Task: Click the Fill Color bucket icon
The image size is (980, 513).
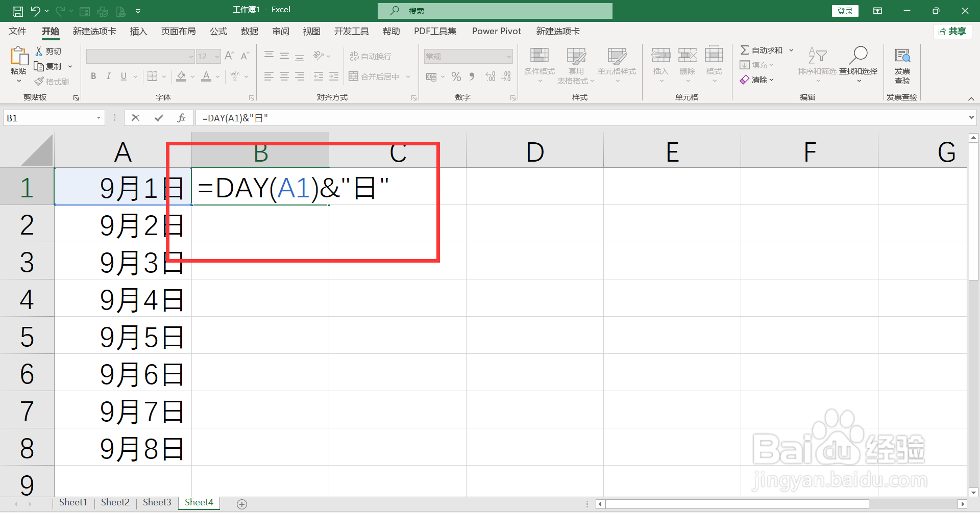Action: (181, 76)
